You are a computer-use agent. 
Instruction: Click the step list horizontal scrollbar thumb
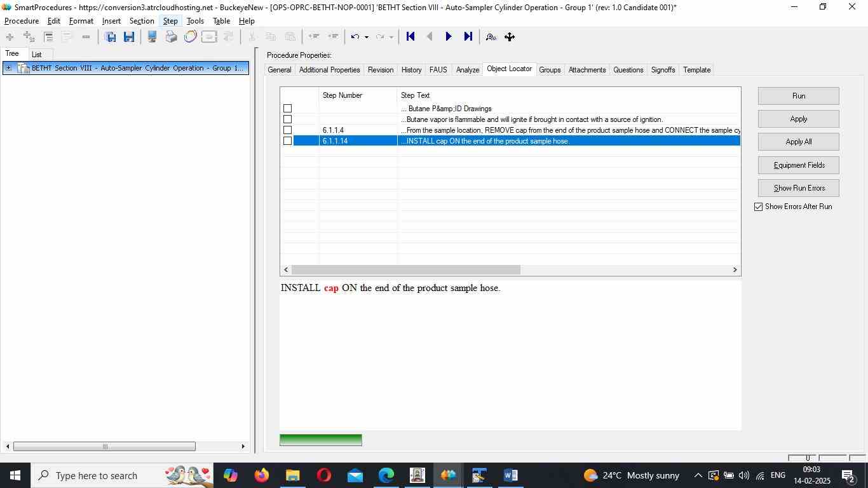(x=406, y=270)
